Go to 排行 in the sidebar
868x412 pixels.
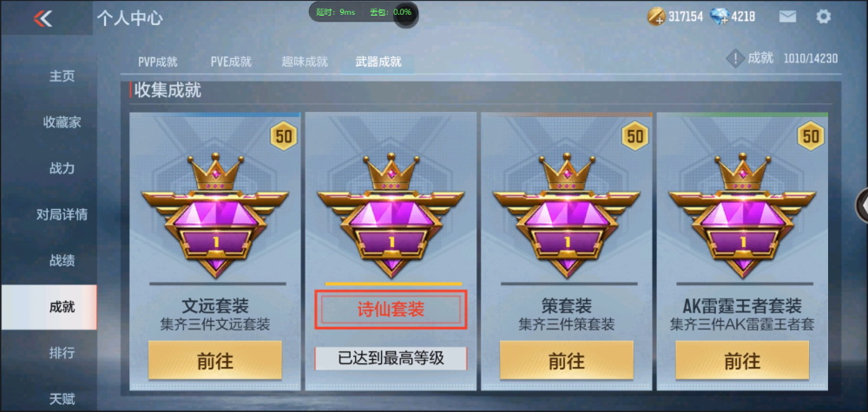pyautogui.click(x=62, y=353)
